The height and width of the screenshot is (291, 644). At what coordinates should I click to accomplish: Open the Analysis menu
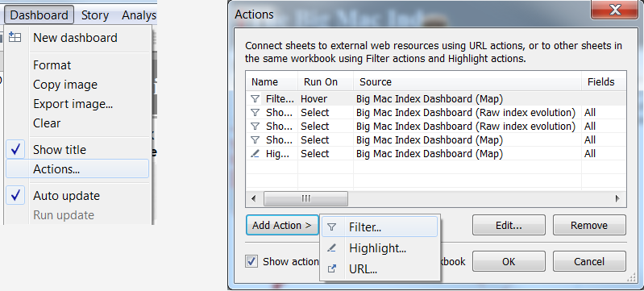pos(139,15)
